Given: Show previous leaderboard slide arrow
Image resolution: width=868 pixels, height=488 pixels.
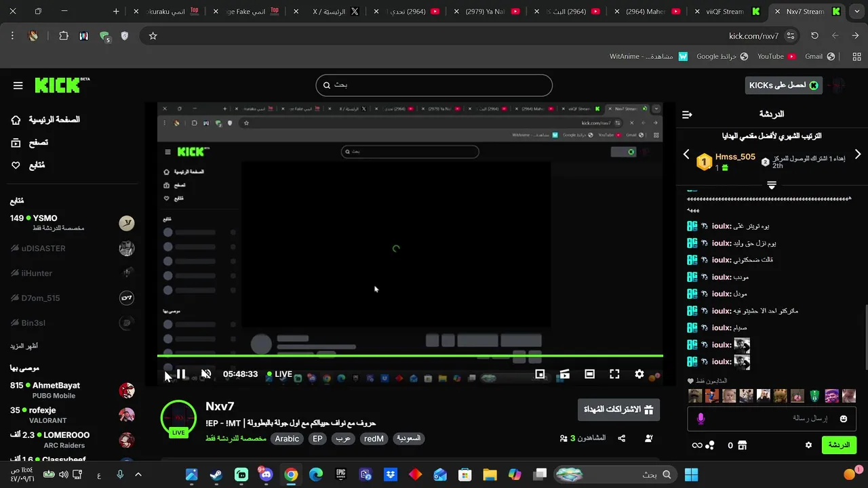Looking at the screenshot, I should tap(686, 155).
